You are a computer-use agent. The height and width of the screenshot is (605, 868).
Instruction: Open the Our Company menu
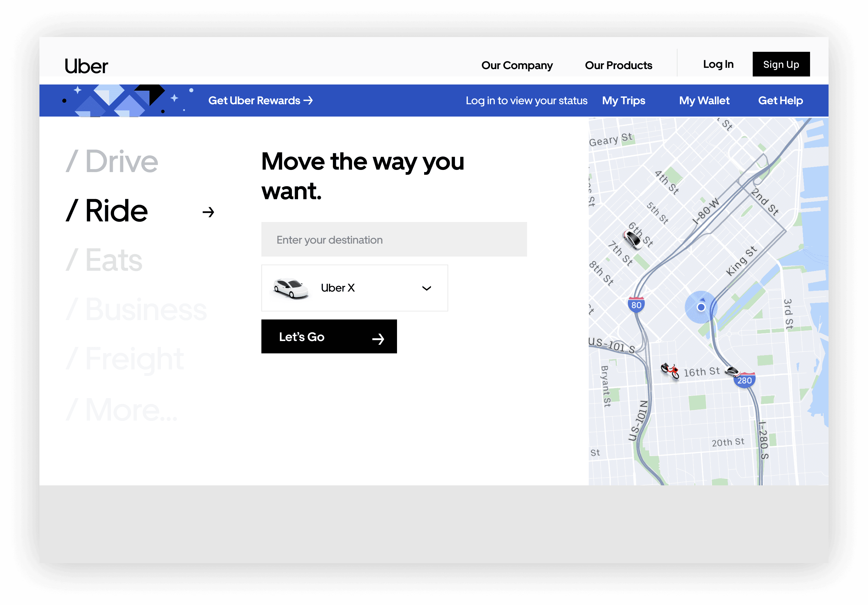pyautogui.click(x=517, y=65)
